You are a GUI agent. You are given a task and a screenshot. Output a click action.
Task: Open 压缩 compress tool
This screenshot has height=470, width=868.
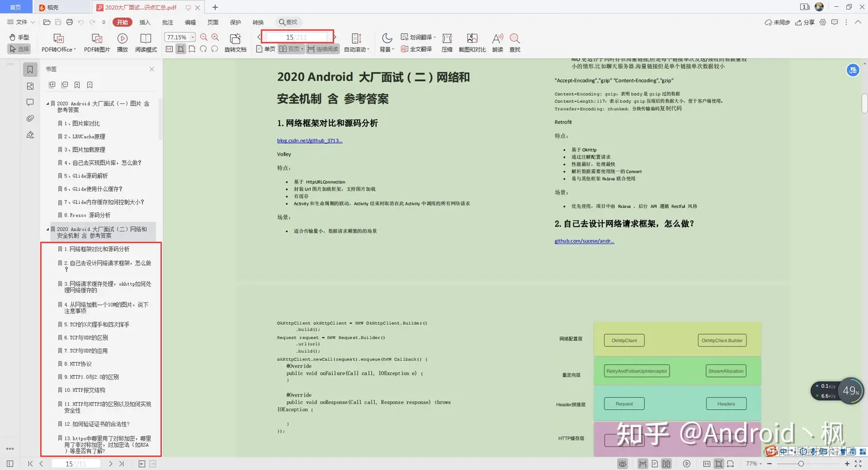447,43
